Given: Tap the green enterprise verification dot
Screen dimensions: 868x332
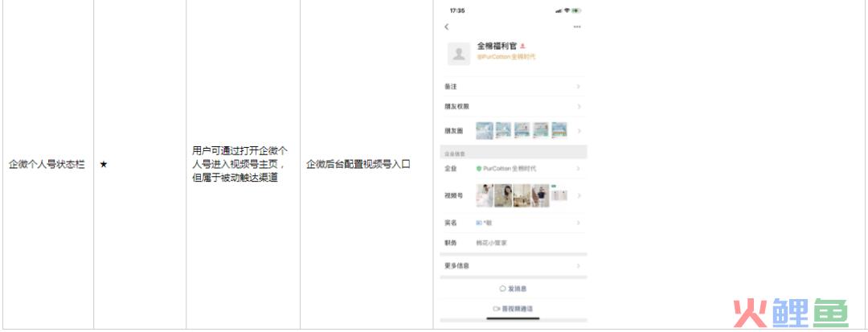Looking at the screenshot, I should pos(479,168).
